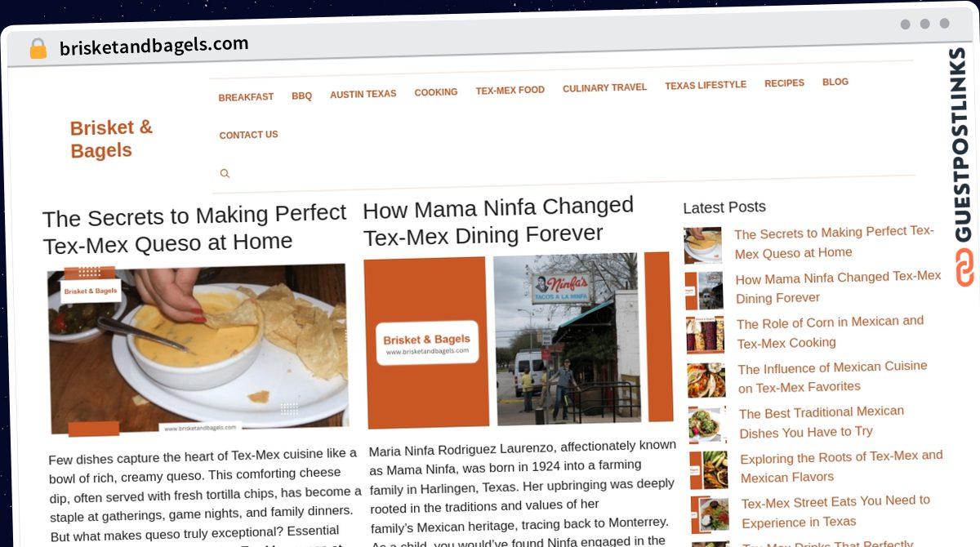Click the Ninfa's restaurant featured image
The height and width of the screenshot is (547, 980).
[518, 340]
